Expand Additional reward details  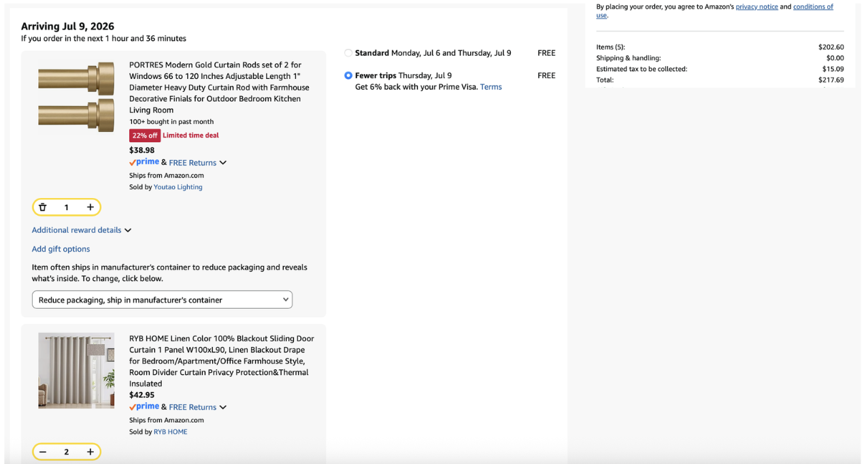[82, 230]
